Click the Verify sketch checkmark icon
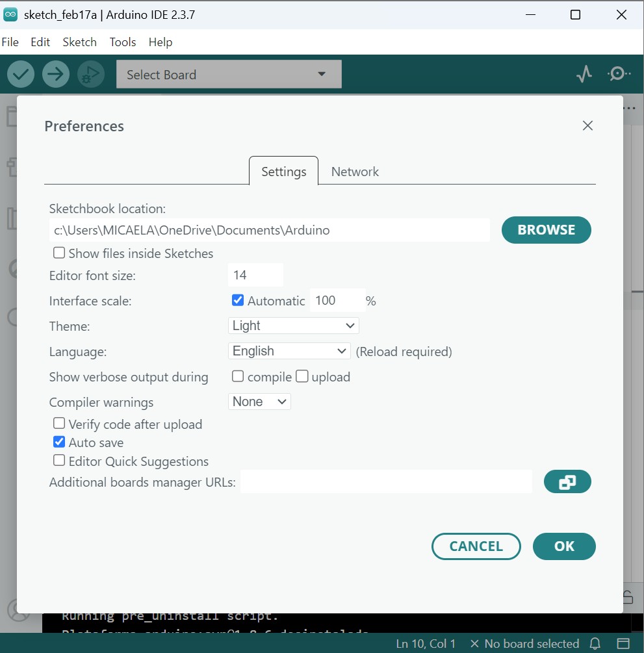 click(x=20, y=73)
